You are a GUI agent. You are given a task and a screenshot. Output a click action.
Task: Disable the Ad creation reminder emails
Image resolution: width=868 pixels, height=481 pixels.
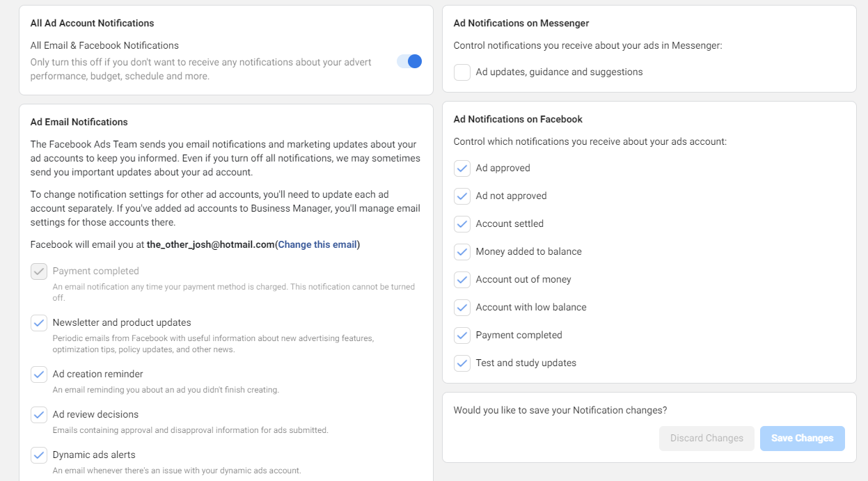(x=39, y=374)
